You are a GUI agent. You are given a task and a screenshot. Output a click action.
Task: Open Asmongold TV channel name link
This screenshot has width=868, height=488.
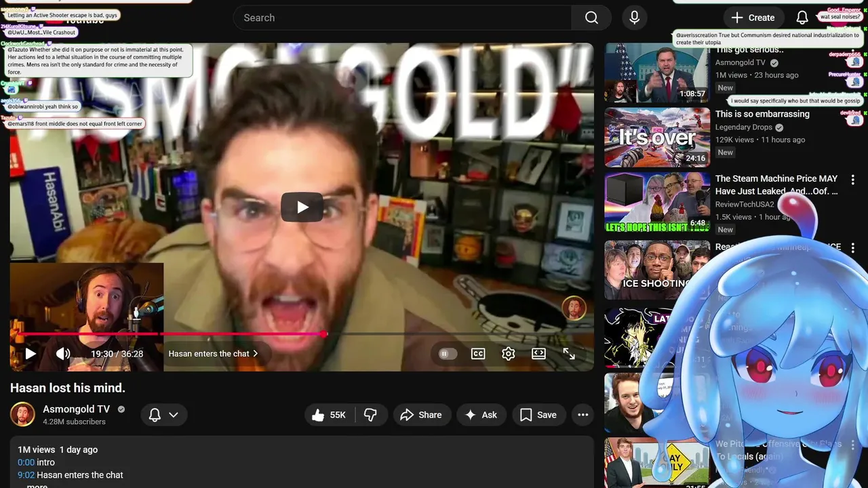click(77, 409)
